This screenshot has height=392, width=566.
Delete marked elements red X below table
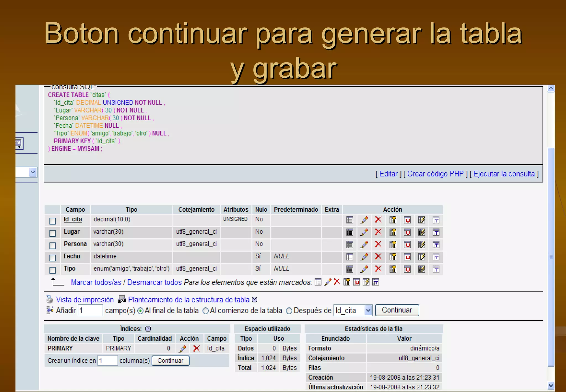(337, 282)
